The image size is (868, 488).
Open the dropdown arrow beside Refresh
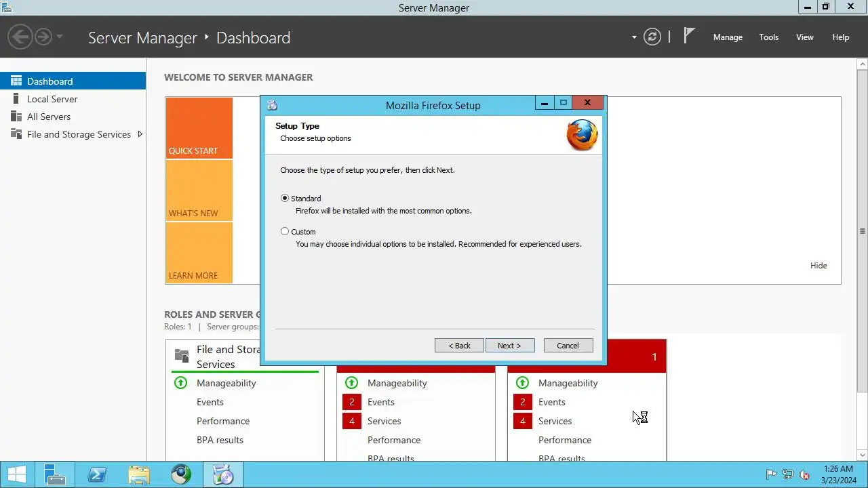(x=634, y=37)
